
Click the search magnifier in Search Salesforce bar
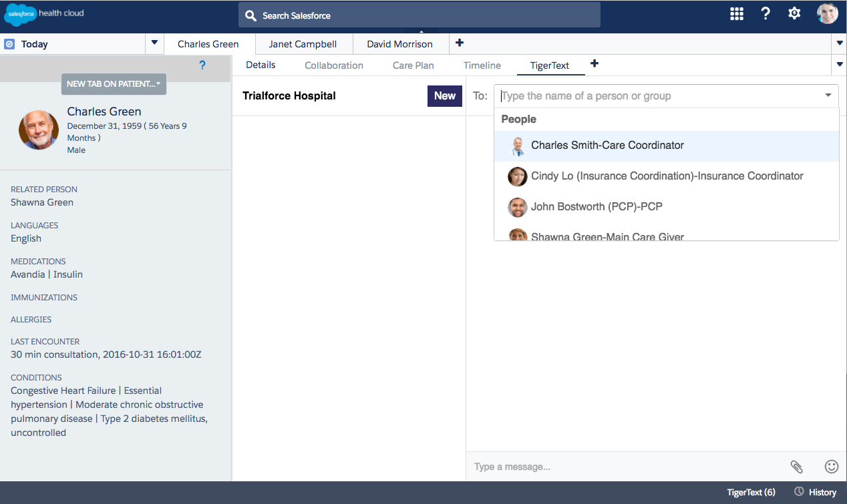250,14
